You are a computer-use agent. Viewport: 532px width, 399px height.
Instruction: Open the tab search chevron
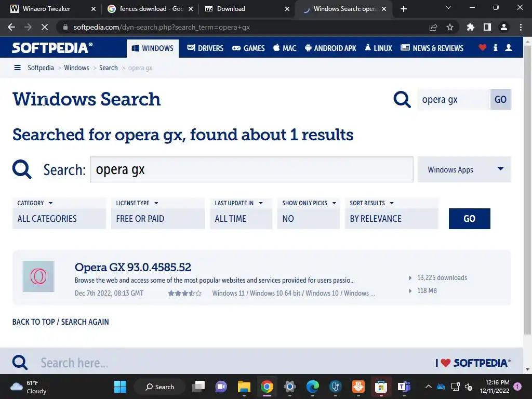point(448,7)
